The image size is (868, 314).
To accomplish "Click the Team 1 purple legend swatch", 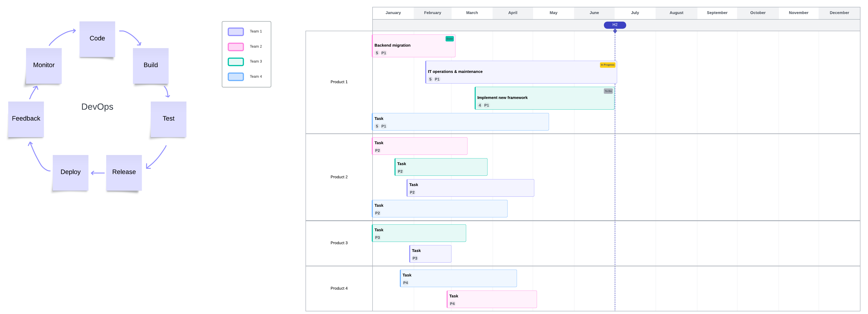I will tap(236, 32).
